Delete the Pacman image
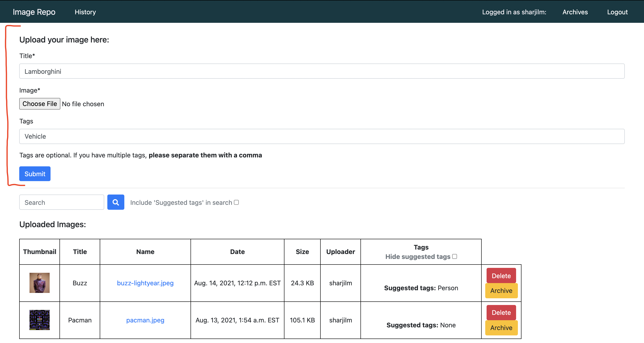This screenshot has height=343, width=644. pyautogui.click(x=501, y=313)
